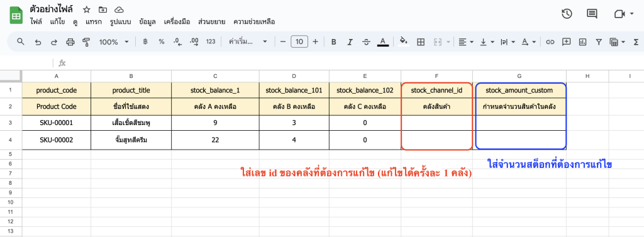Decrease decimal places
This screenshot has width=644, height=237.
(178, 41)
